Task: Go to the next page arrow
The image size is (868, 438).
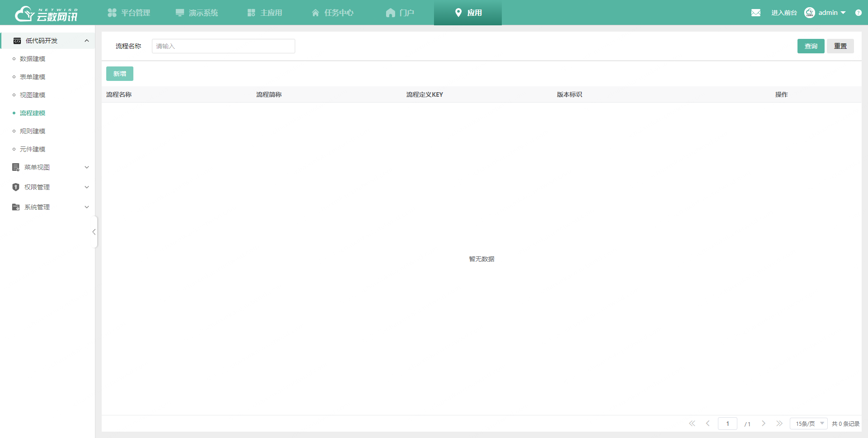Action: tap(764, 424)
